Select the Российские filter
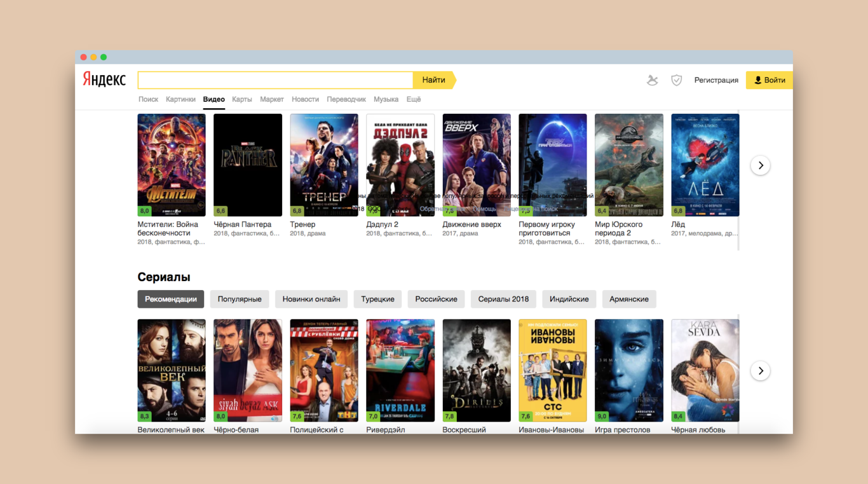This screenshot has height=484, width=868. 437,299
